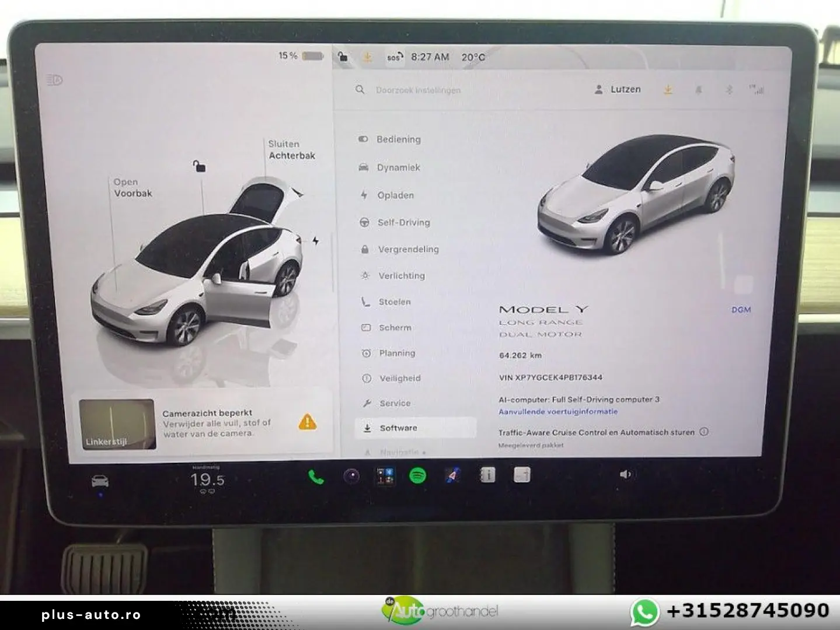Open the Planning schedule menu
Image resolution: width=840 pixels, height=630 pixels.
[398, 353]
